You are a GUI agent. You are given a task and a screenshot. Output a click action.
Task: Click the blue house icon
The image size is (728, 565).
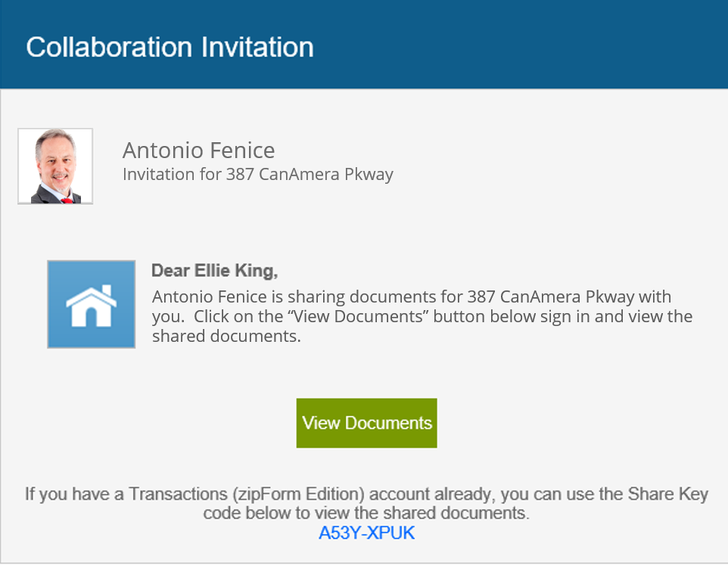coord(91,303)
